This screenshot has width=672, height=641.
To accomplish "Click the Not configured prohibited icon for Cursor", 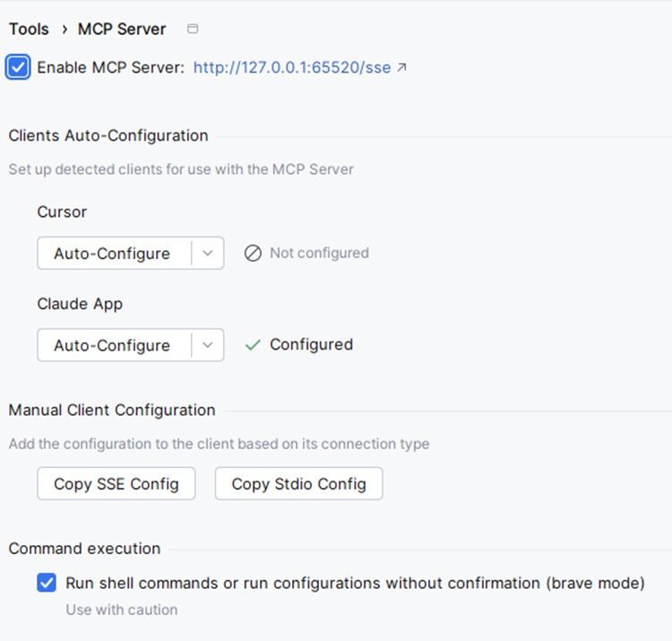I will tap(253, 254).
